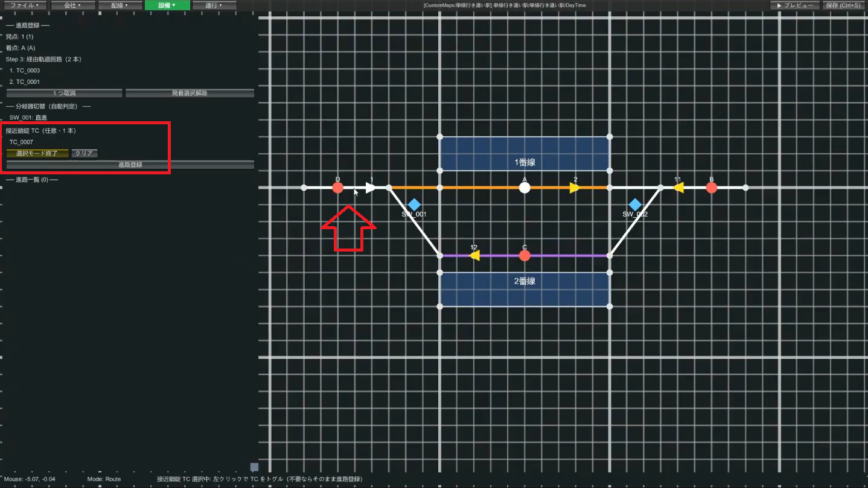Image resolution: width=868 pixels, height=488 pixels.
Task: Click the 着点: A (A) line
Action: click(x=21, y=48)
